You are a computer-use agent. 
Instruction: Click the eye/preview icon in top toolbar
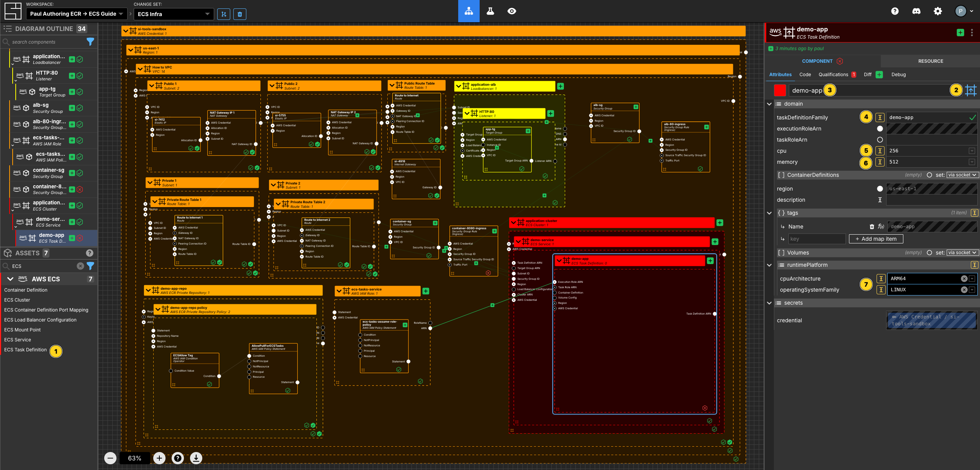pos(512,11)
